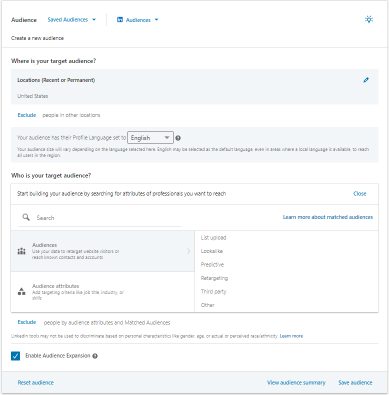Screen dimensions: 389x395
Task: Select the Audiences category row
Action: [x=103, y=251]
